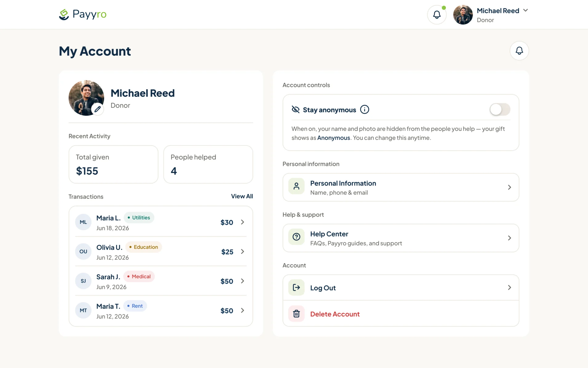The width and height of the screenshot is (588, 368).
Task: Open the Help Center entry
Action: [x=401, y=238]
